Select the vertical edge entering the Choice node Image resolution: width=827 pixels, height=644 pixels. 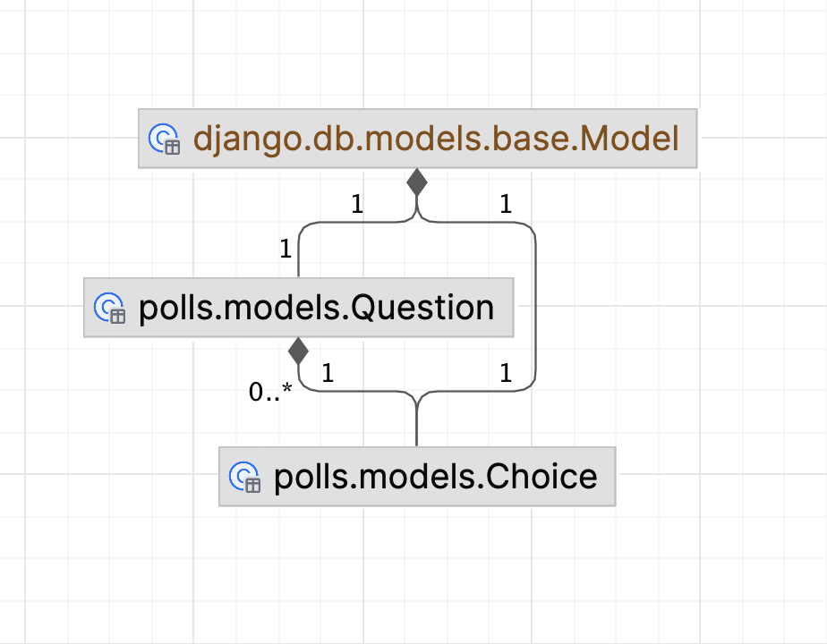pyautogui.click(x=416, y=425)
